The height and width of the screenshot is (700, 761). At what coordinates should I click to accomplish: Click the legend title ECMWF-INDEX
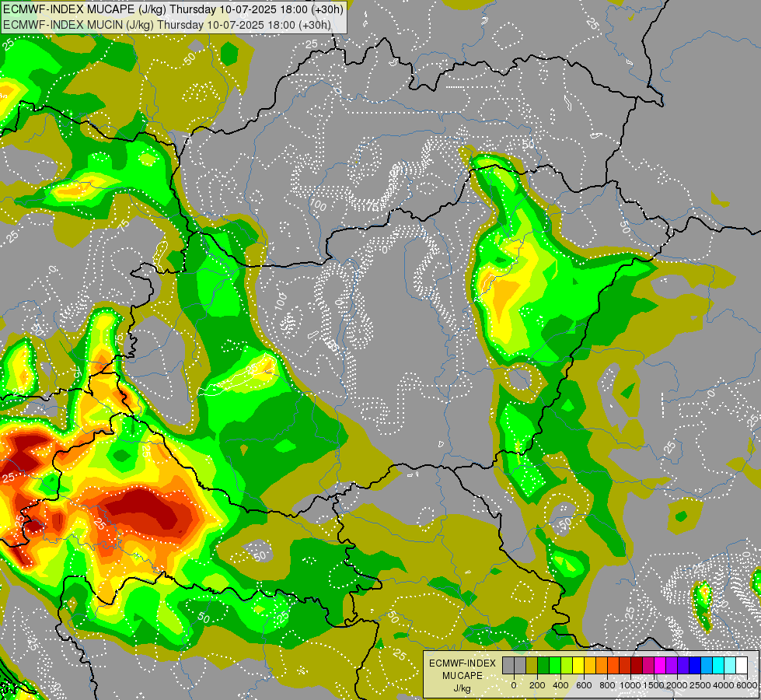tap(463, 663)
